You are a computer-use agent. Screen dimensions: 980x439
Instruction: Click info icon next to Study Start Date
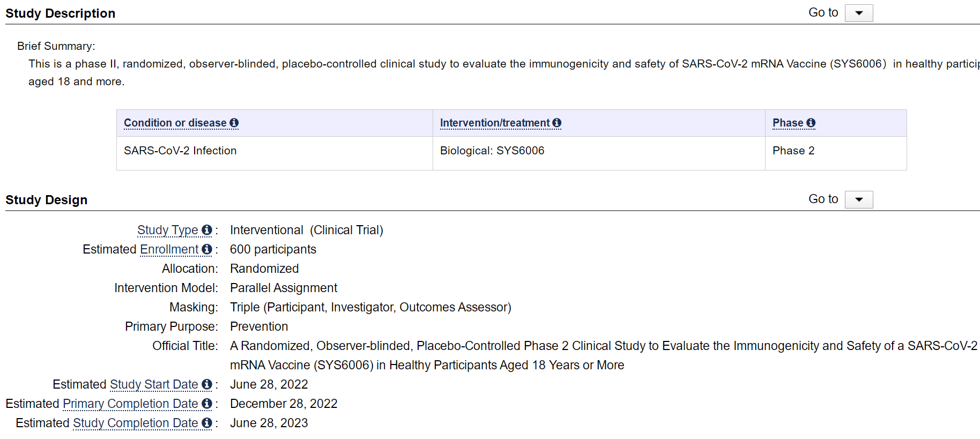click(x=207, y=384)
